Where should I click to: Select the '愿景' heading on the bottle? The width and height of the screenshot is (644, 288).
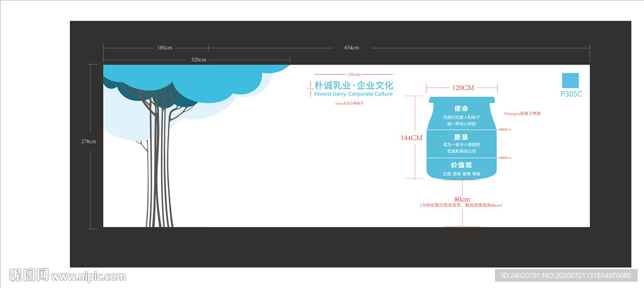[461, 137]
